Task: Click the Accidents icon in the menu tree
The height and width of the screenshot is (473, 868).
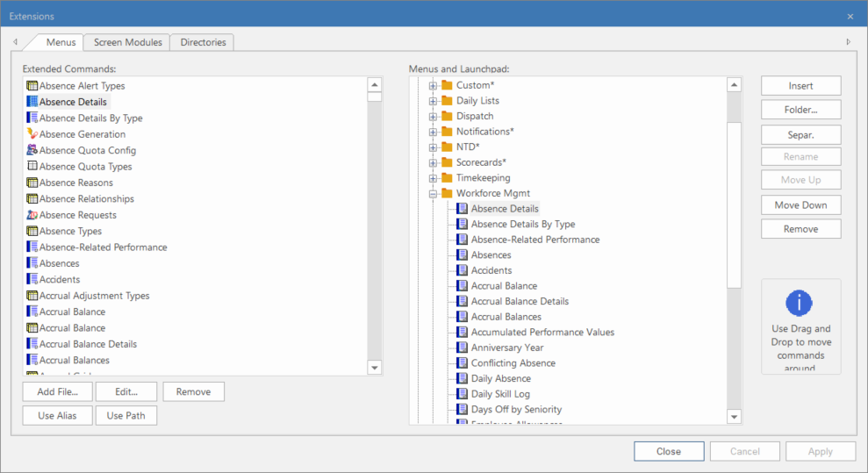Action: click(462, 270)
